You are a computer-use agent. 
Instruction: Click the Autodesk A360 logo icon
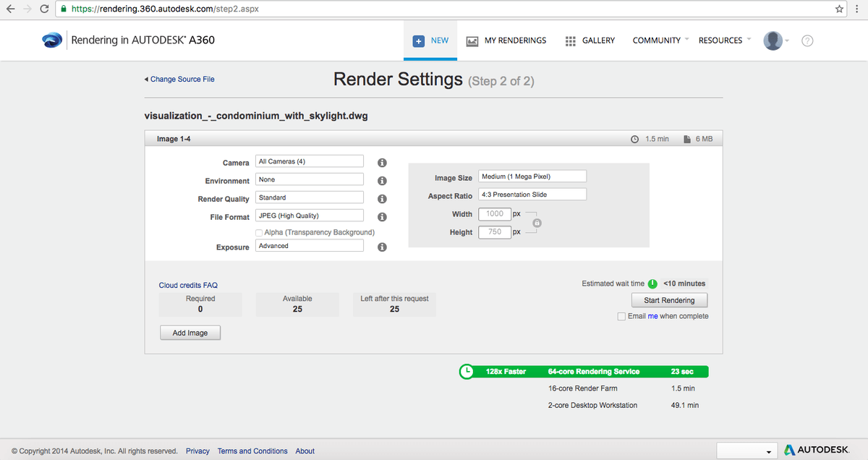[53, 41]
